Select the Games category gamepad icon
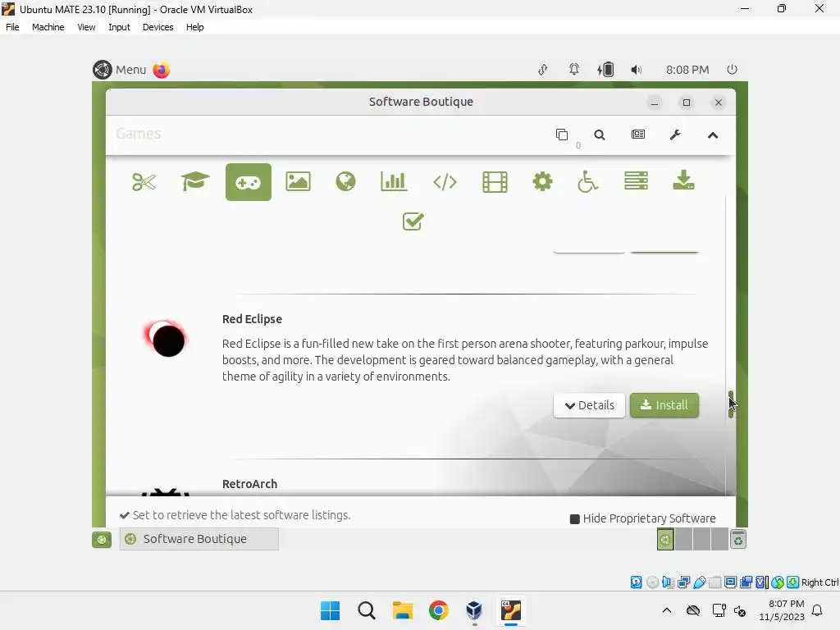Screen dimensions: 840x630 [249, 182]
